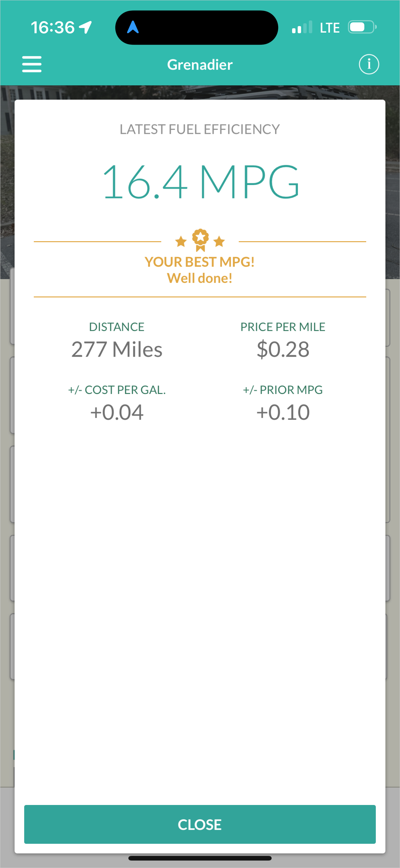The width and height of the screenshot is (400, 868).
Task: Tap the battery status icon
Action: (x=362, y=27)
